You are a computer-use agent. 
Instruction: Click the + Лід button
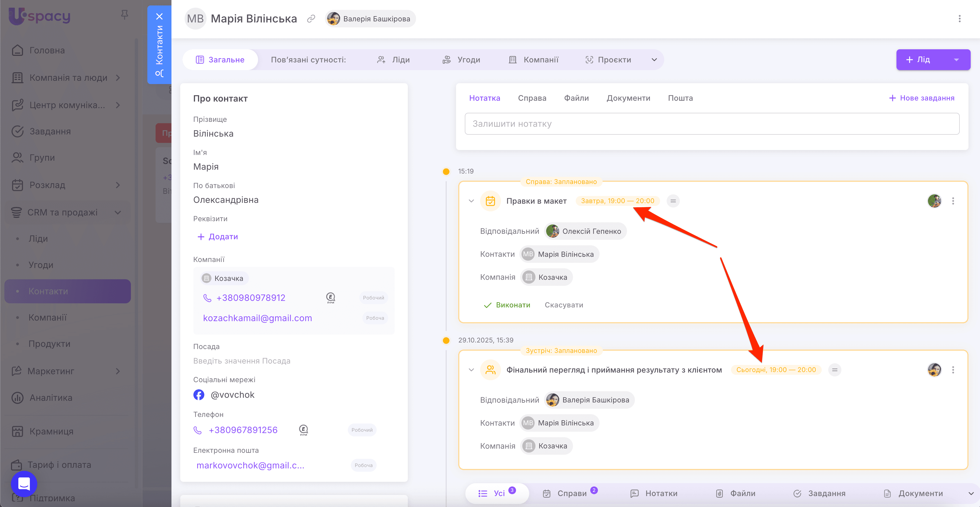[x=918, y=60]
